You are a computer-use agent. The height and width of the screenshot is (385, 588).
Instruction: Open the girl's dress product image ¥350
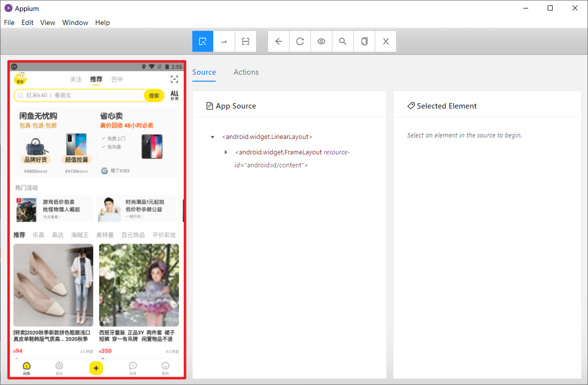139,285
